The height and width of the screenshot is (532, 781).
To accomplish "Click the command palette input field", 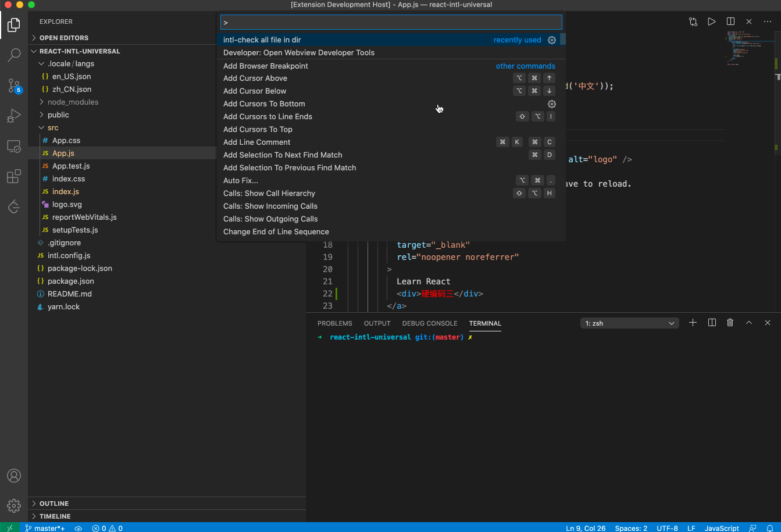I will click(x=391, y=22).
